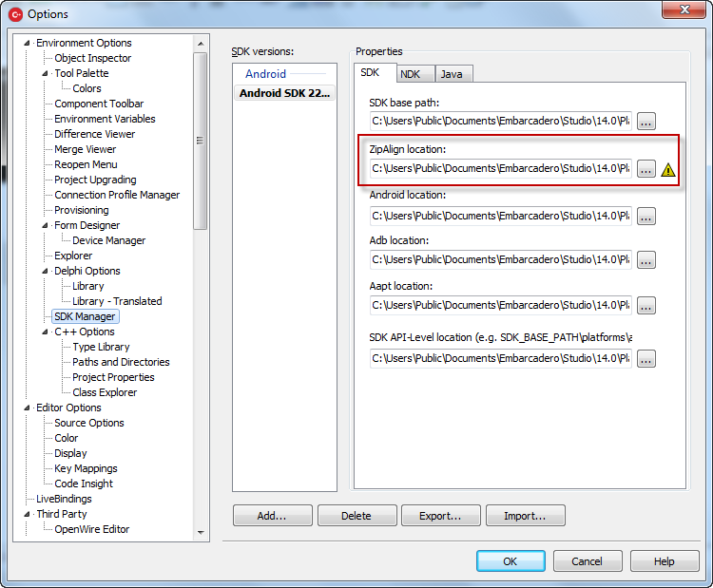Select Colors under Tool Palette

[87, 88]
